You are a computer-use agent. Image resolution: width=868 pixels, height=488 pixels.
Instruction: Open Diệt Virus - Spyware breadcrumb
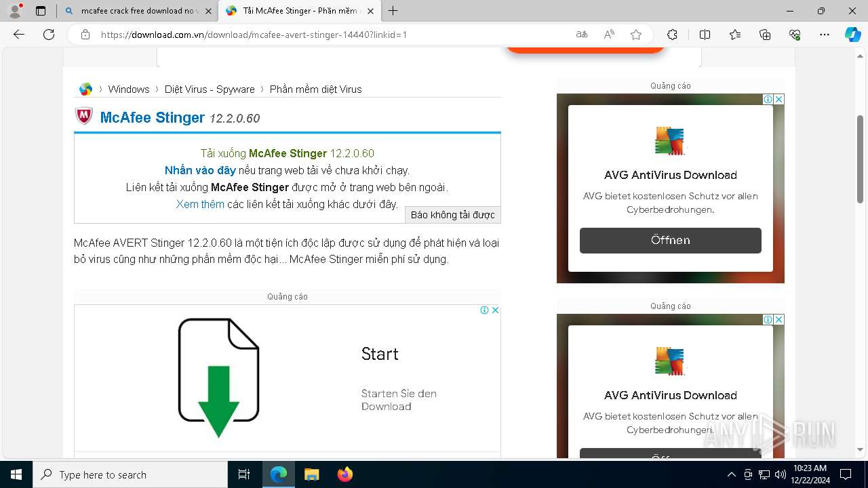pos(210,89)
